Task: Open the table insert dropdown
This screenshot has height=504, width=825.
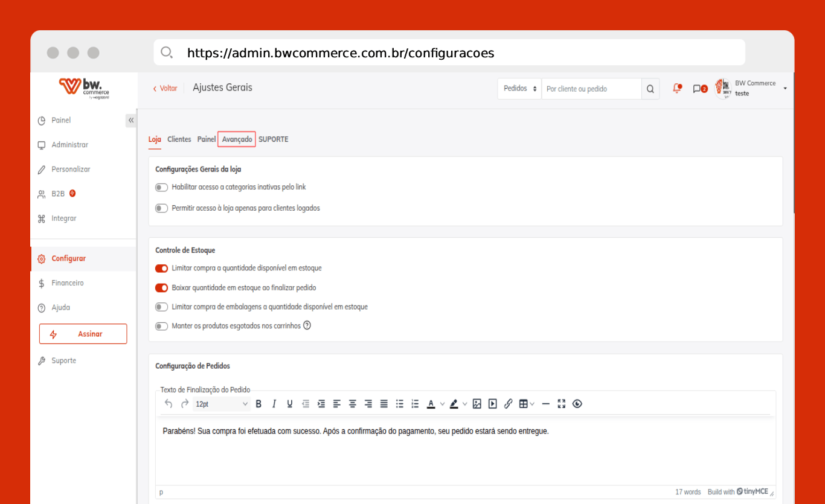Action: (527, 404)
